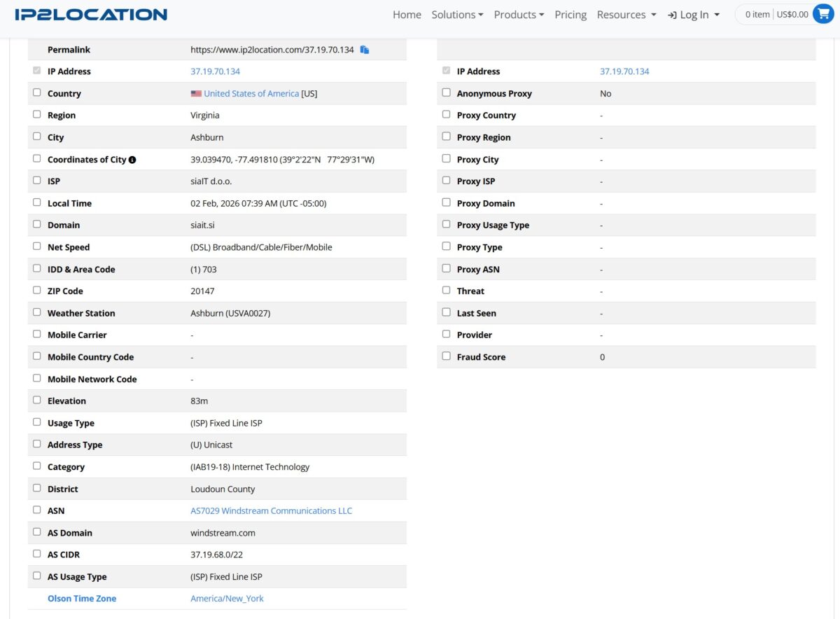Expand the Products dropdown
Viewport: 840px width, 619px height.
[x=518, y=14]
